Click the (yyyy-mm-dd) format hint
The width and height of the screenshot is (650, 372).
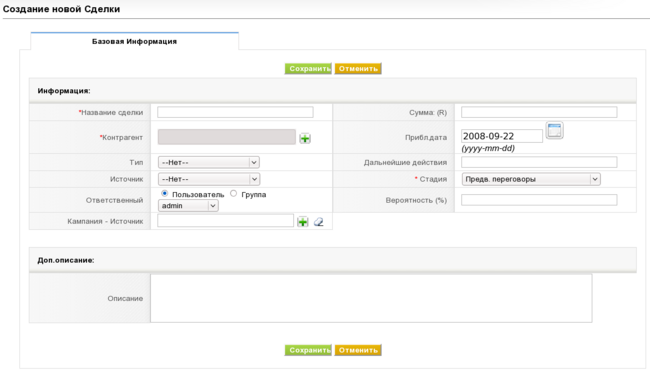(x=488, y=148)
